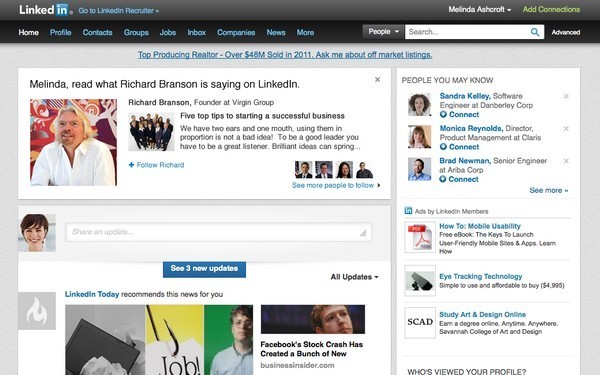Click the Advanced search link
This screenshot has height=375, width=600.
pyautogui.click(x=566, y=33)
